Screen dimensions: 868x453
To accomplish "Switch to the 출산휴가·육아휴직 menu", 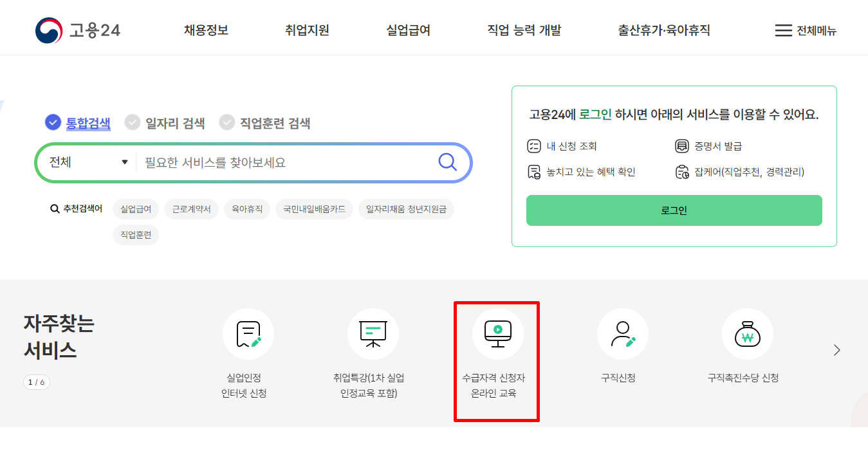I will click(x=664, y=30).
